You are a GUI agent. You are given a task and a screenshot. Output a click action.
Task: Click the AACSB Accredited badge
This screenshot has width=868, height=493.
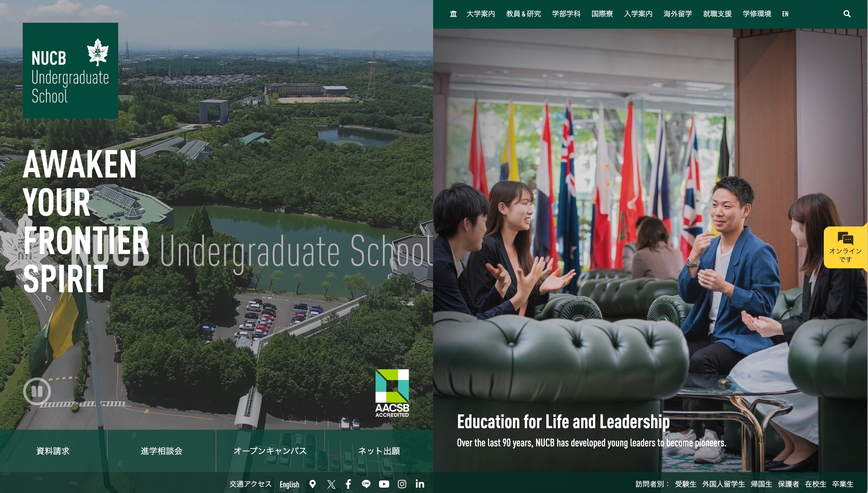pos(392,393)
